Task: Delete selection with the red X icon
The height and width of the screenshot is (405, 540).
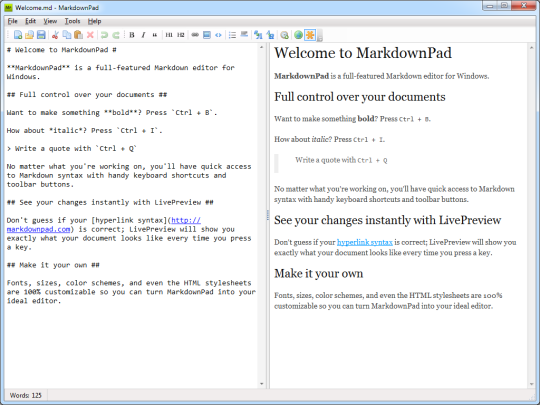Action: pyautogui.click(x=90, y=35)
